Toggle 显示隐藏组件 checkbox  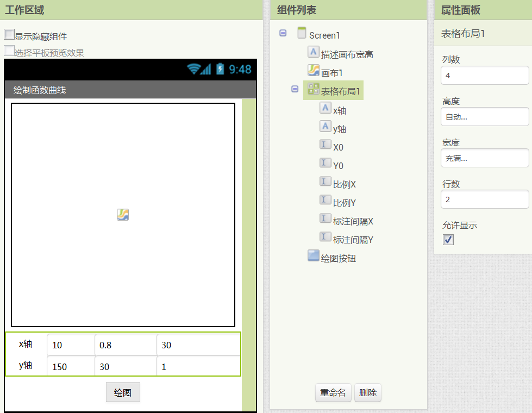click(x=9, y=34)
